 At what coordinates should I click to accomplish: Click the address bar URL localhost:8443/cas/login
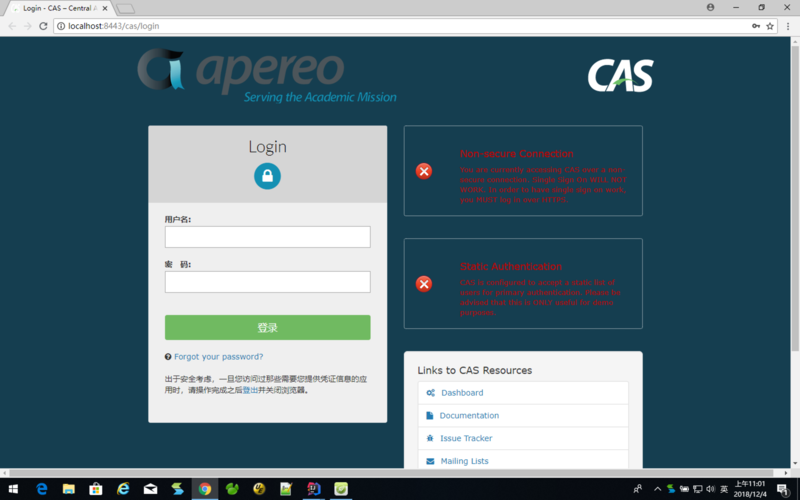pos(114,26)
